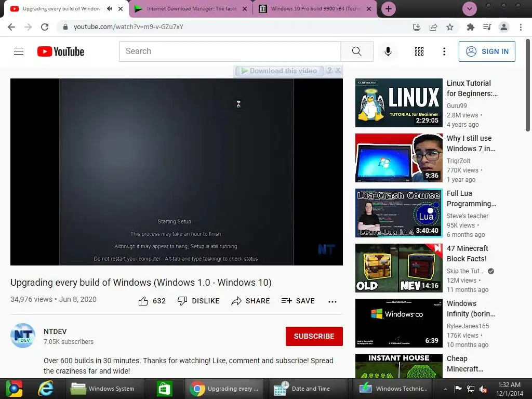This screenshot has height=399, width=532.
Task: Click the TrigrZolt channel name
Action: pos(458,161)
